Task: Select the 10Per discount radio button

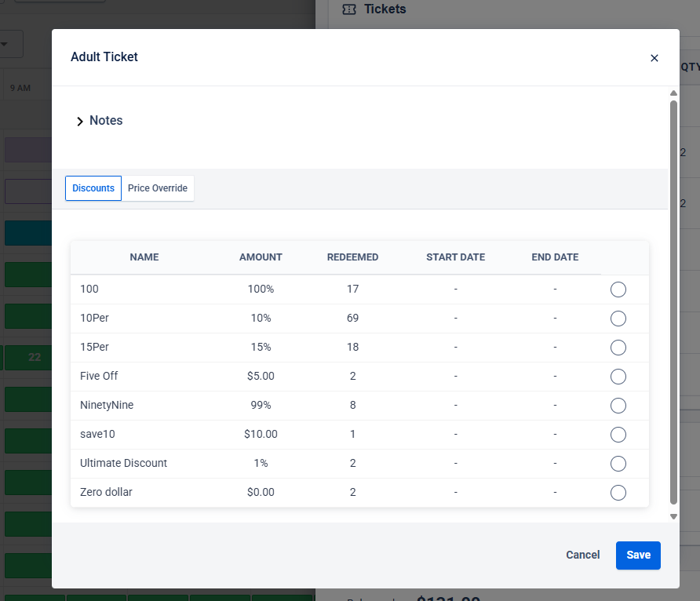Action: (x=618, y=319)
